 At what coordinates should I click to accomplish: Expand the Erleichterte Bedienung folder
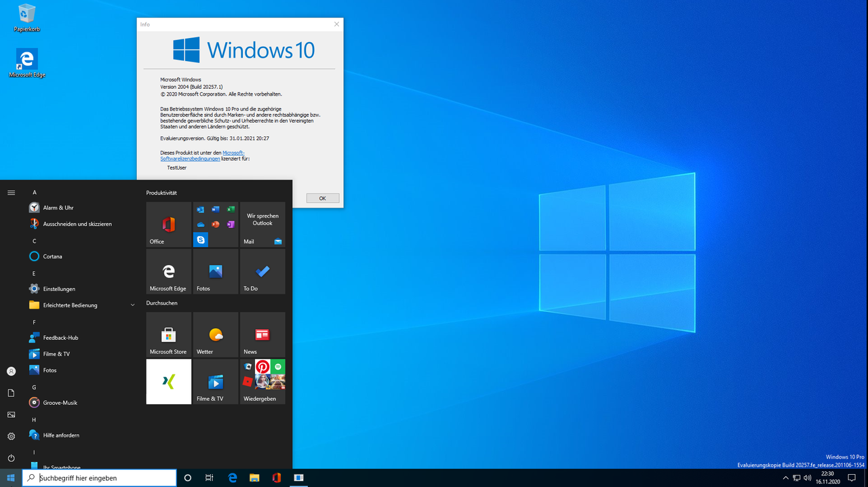[x=83, y=305]
